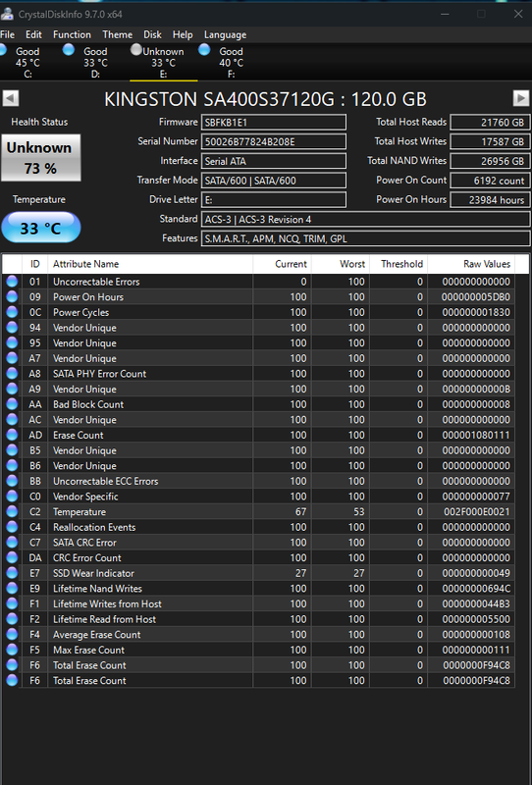Click Total Host Writes value 17587 GB
The width and height of the screenshot is (532, 785).
[491, 141]
